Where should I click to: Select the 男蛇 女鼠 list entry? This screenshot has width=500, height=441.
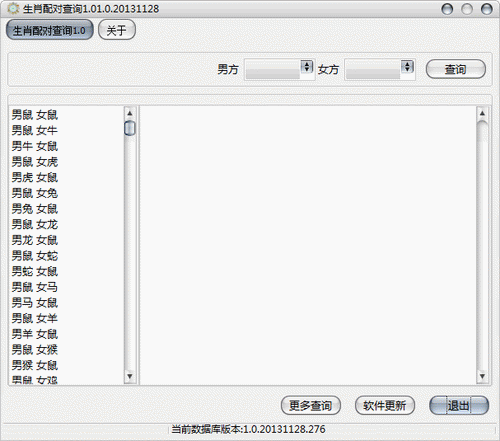coord(35,271)
